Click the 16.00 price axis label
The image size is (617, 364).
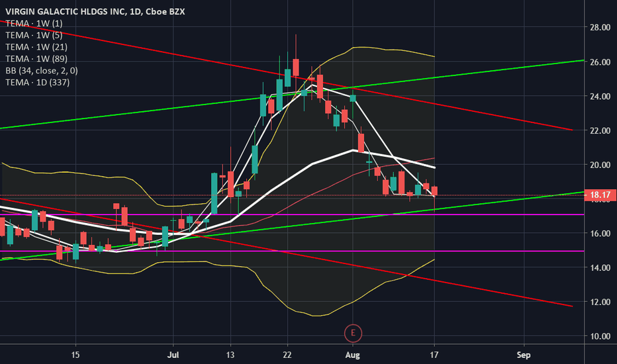click(600, 234)
